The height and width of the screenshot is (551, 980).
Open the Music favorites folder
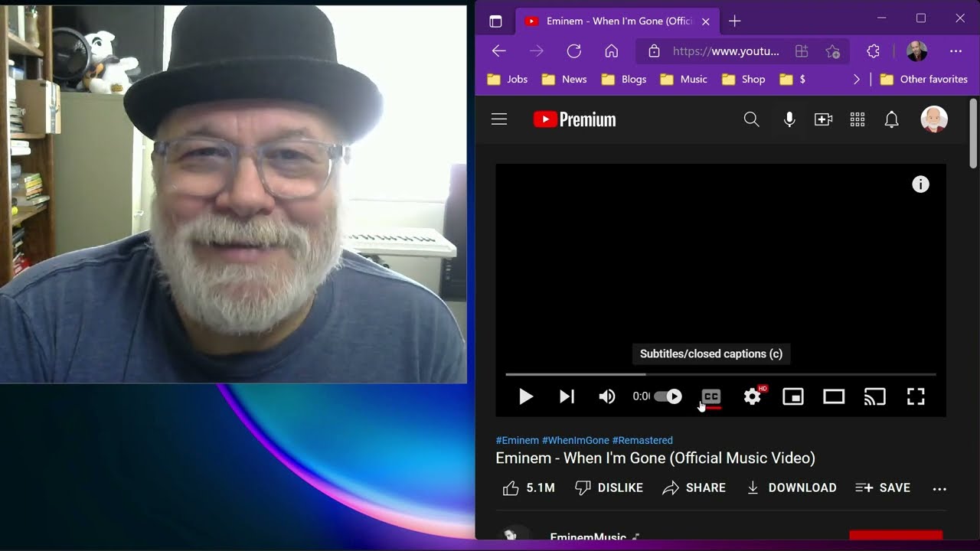click(x=683, y=79)
